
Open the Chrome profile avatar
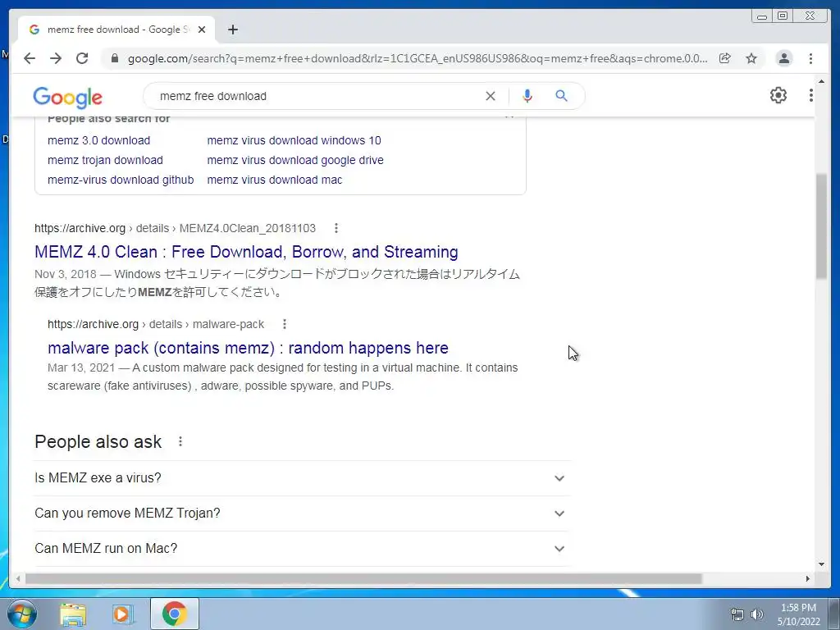(x=783, y=58)
